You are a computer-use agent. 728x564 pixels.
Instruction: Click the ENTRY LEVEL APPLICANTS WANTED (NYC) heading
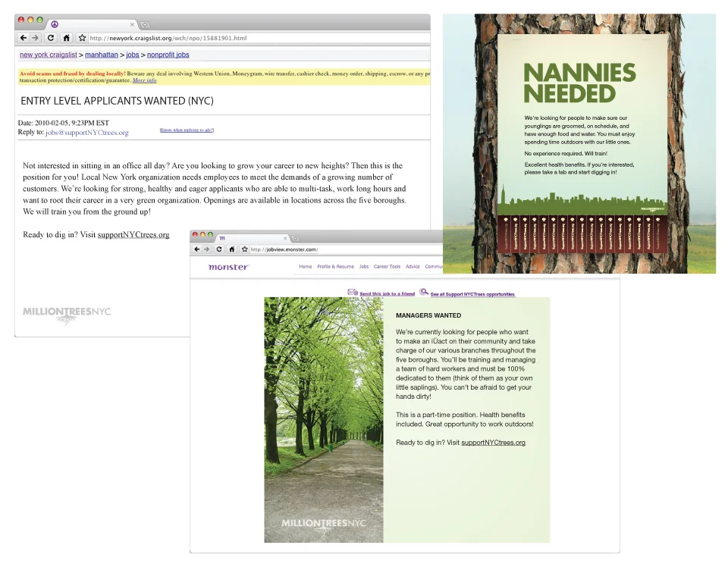pyautogui.click(x=117, y=101)
